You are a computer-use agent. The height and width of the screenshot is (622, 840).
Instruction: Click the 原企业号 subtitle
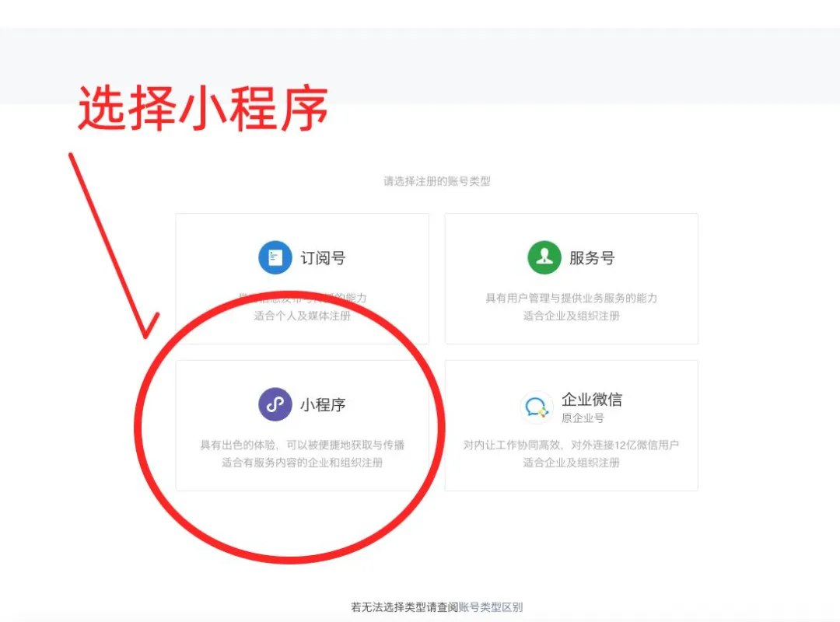(x=583, y=418)
